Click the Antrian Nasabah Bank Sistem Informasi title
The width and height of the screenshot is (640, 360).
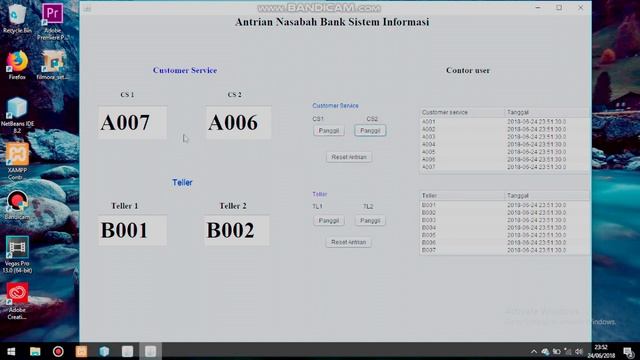[x=332, y=22]
